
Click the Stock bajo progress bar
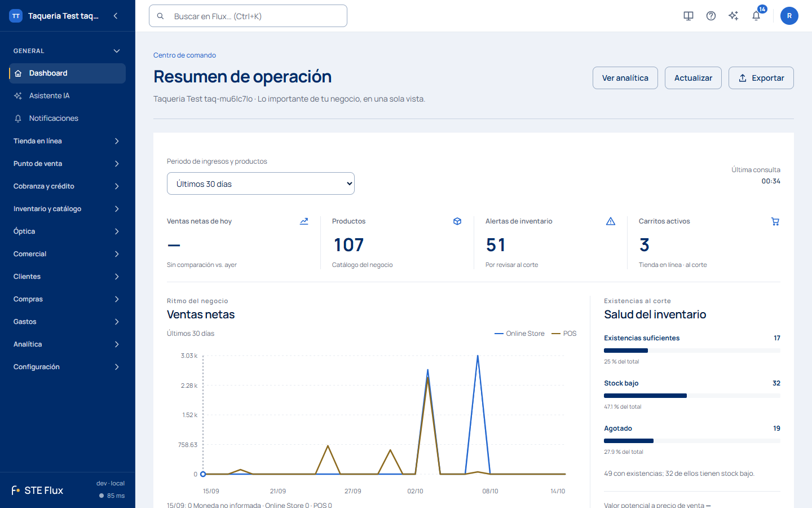pyautogui.click(x=692, y=396)
